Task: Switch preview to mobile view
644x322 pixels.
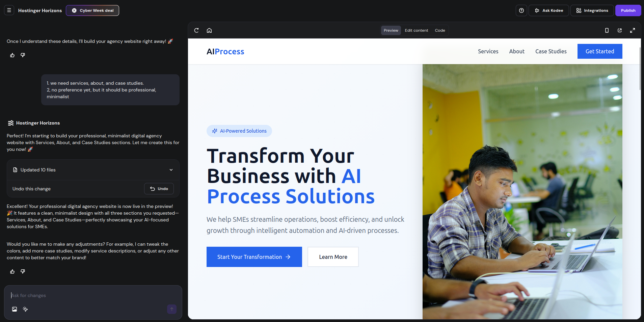Action: (x=606, y=30)
